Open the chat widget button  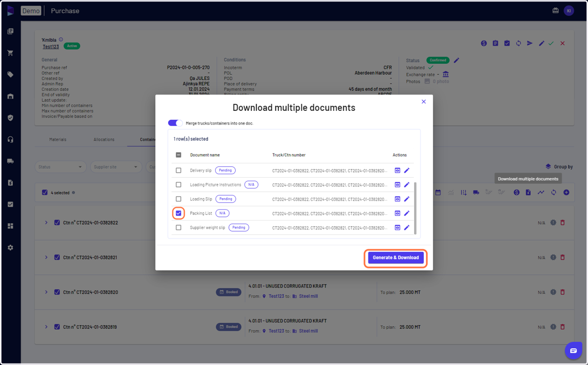(x=573, y=350)
